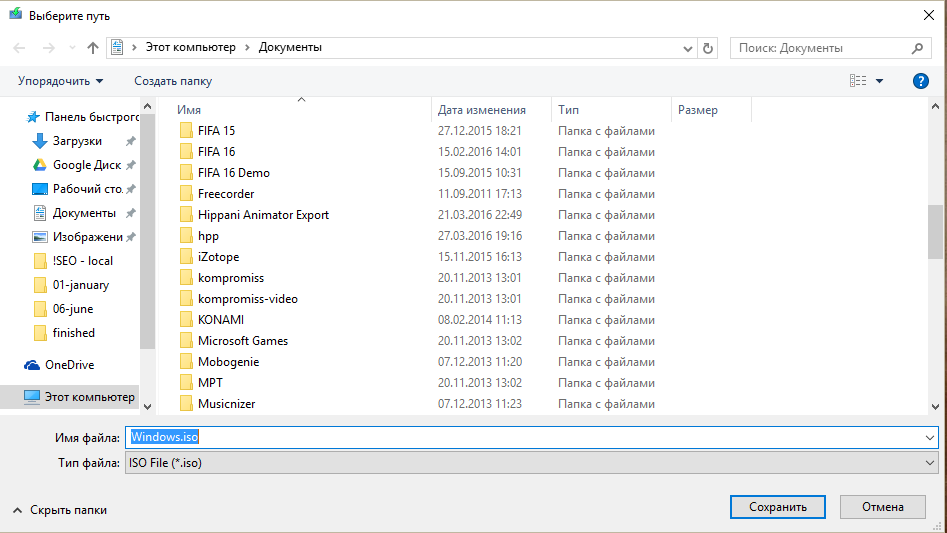Viewport: 947px width, 533px height.
Task: Click date 08.02.2014 11:13 cell
Action: coord(480,320)
